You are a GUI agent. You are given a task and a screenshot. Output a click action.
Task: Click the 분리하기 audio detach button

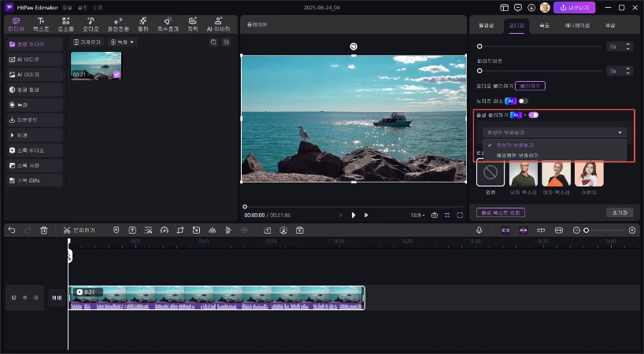[x=530, y=86]
